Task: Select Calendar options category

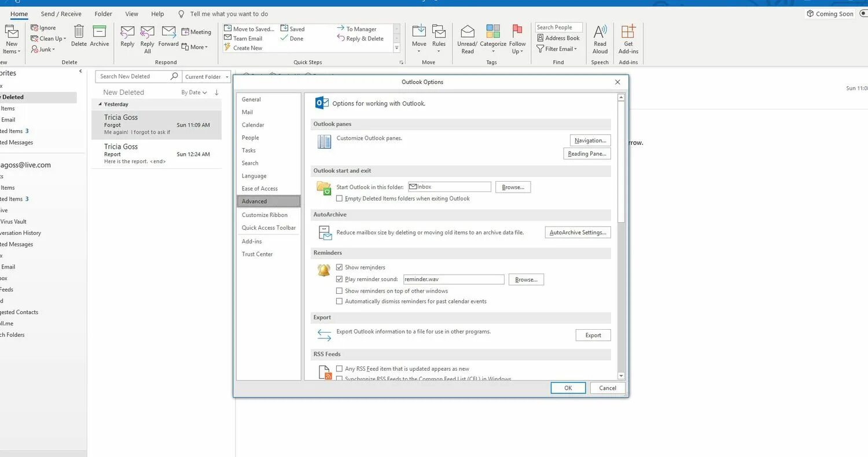Action: click(269, 125)
